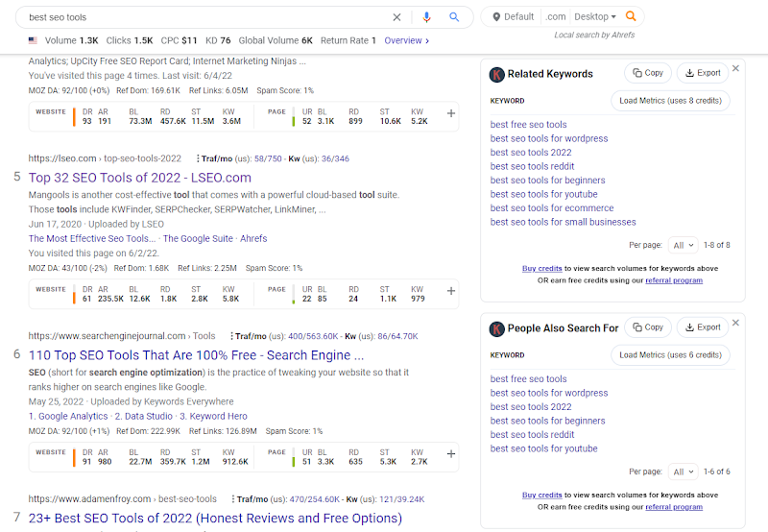Screen dimensions: 768x532
Task: Copy the People Also Search For list
Action: (648, 327)
